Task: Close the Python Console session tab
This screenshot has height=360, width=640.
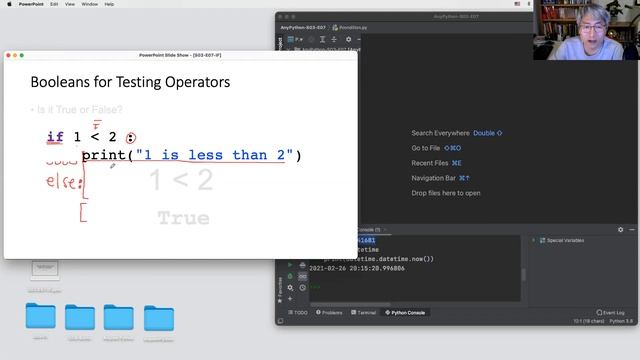Action: pyautogui.click(x=384, y=230)
